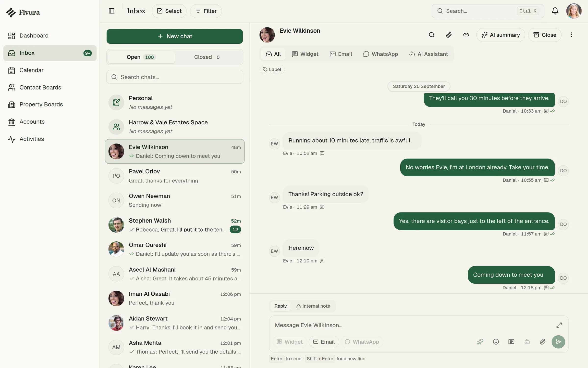Open canned responses icon in composer

pos(511,342)
